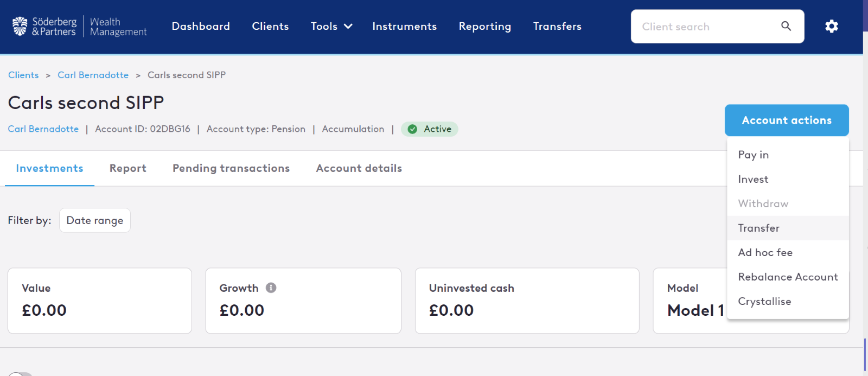
Task: Toggle the switch at page bottom
Action: pyautogui.click(x=21, y=374)
